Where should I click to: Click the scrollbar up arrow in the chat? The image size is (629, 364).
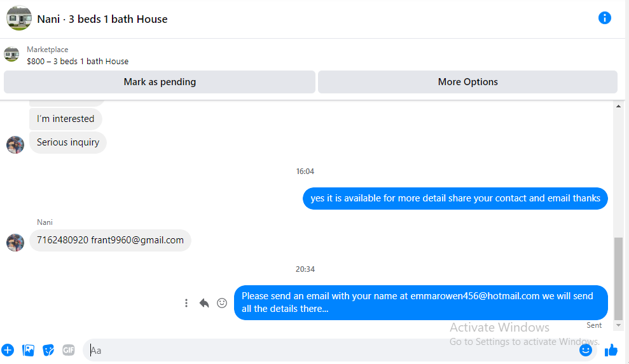coord(618,106)
